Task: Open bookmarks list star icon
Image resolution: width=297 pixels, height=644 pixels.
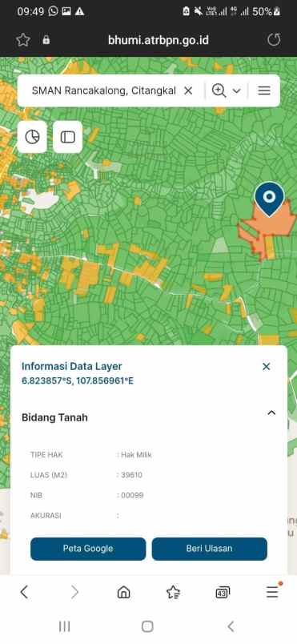Action: pos(173,592)
